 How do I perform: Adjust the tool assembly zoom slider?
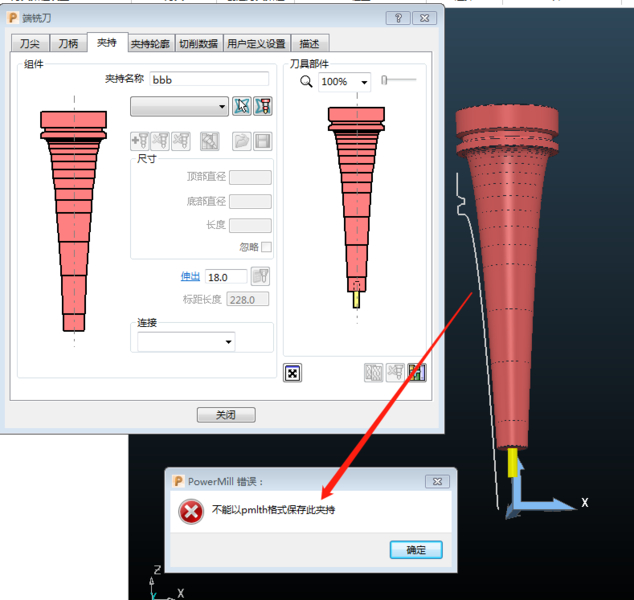click(x=384, y=80)
